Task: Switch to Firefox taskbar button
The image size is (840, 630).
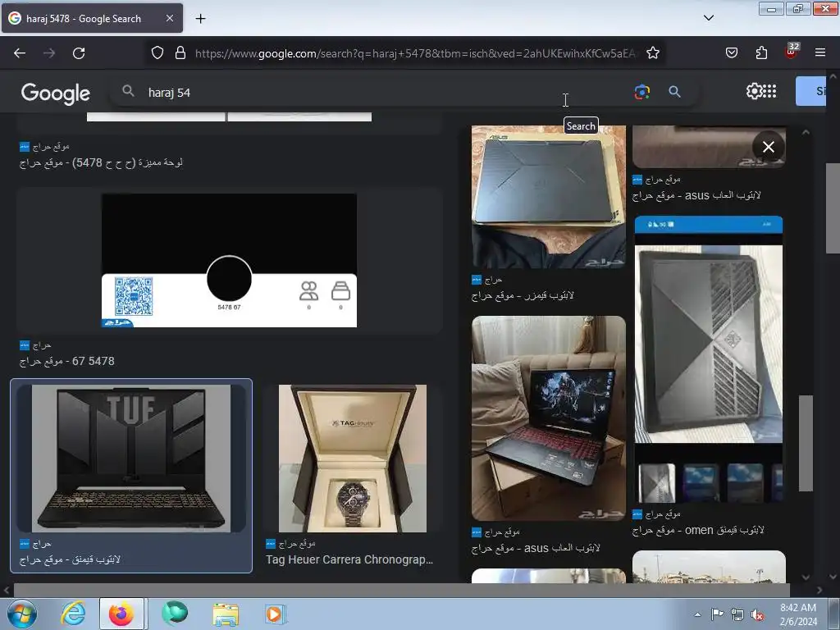Action: point(121,614)
